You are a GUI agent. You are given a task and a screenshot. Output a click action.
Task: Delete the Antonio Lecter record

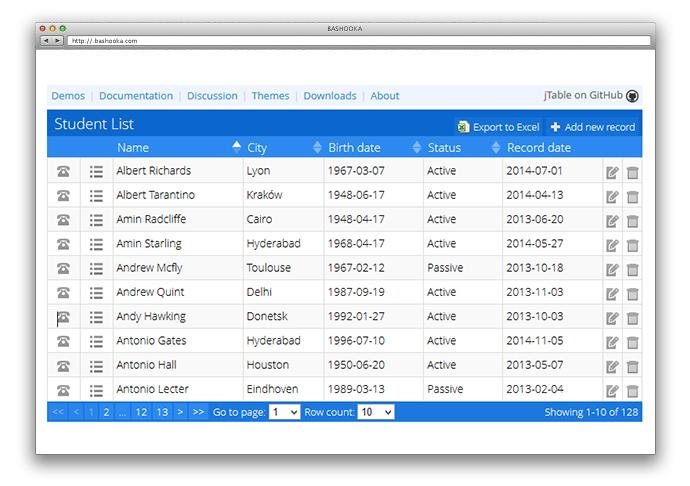(x=632, y=390)
